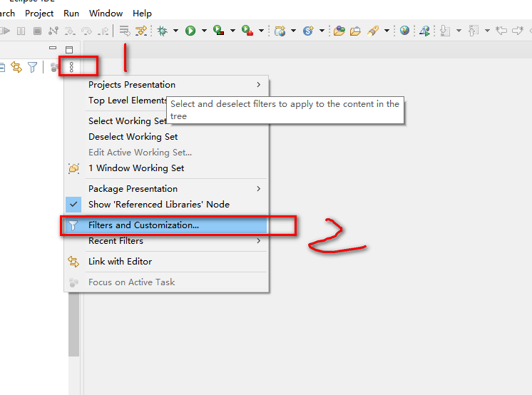Open dropdown arrow next to Run icon
532x395 pixels.
tap(204, 31)
